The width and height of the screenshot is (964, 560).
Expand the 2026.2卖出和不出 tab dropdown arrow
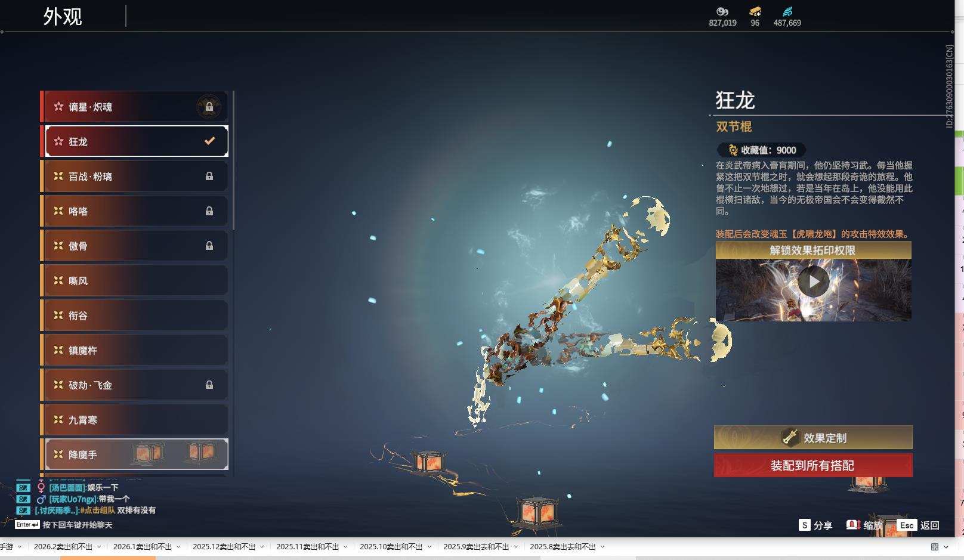(99, 546)
